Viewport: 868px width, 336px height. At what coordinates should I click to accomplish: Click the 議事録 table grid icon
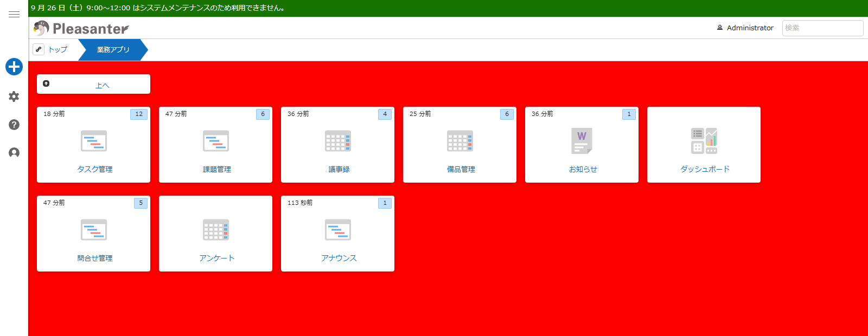coord(338,141)
